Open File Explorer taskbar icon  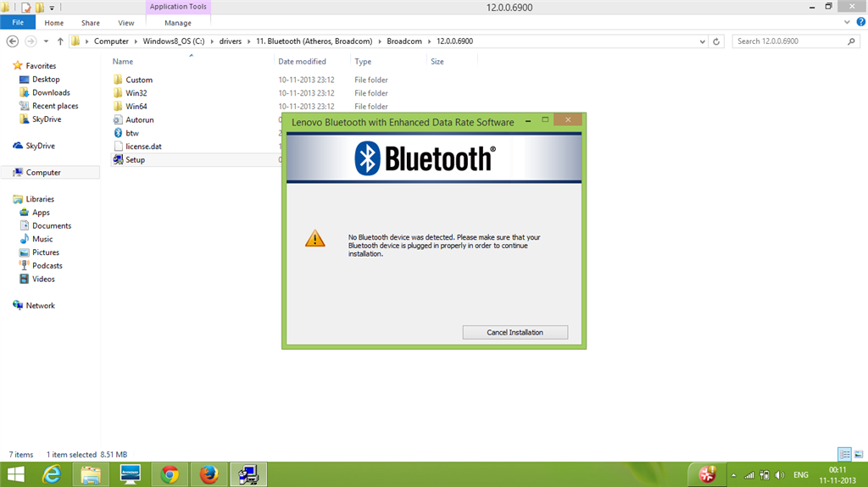[91, 474]
